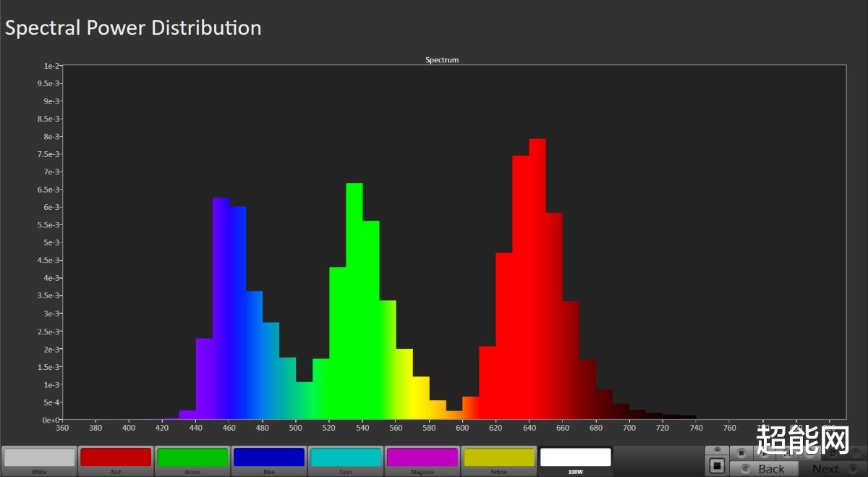The width and height of the screenshot is (868, 477).
Task: Click the 1e-2 y-axis label
Action: pyautogui.click(x=51, y=66)
